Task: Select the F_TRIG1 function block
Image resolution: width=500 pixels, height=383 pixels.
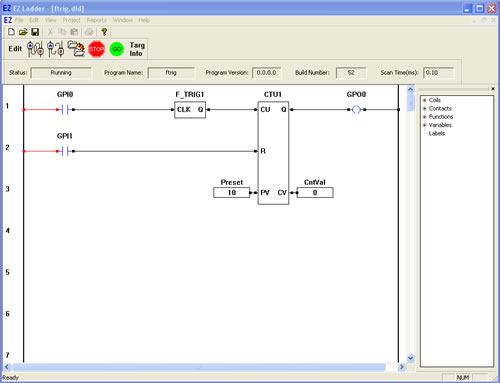Action: (x=190, y=110)
